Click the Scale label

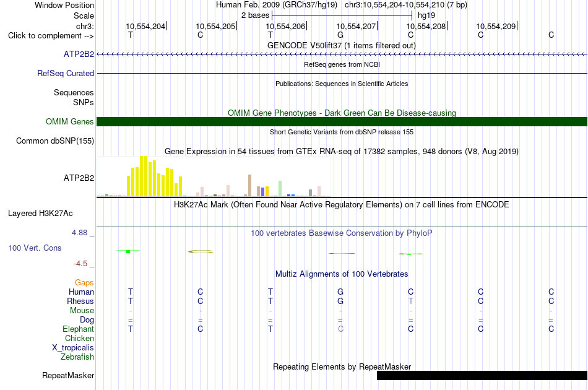pos(84,15)
